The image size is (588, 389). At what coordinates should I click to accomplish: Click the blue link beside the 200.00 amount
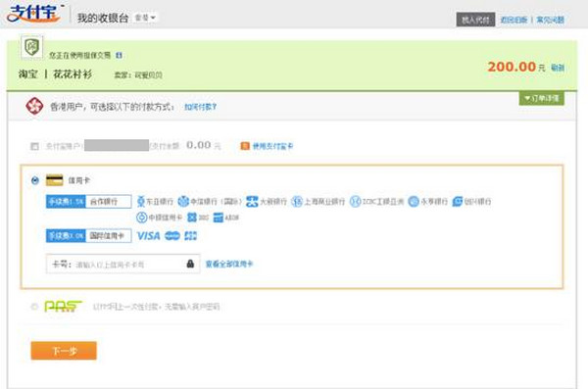(x=558, y=68)
